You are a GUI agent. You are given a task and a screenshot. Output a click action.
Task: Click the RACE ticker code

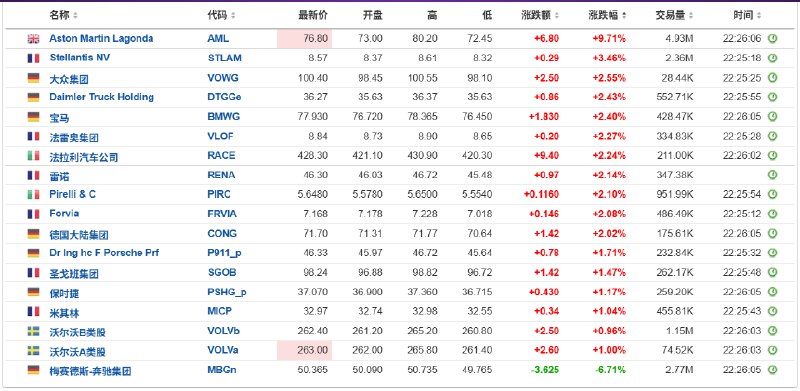(x=221, y=156)
